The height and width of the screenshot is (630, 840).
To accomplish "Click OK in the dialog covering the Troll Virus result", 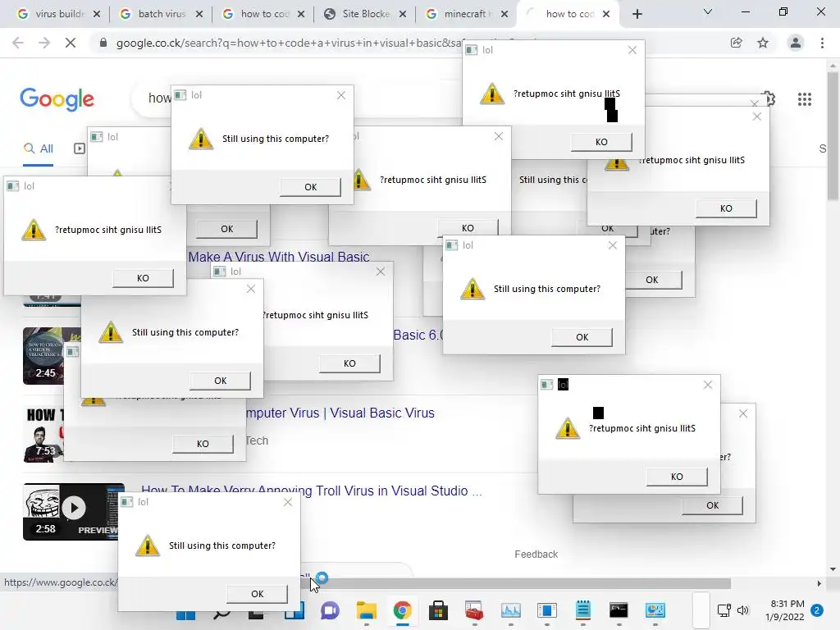I will [257, 594].
